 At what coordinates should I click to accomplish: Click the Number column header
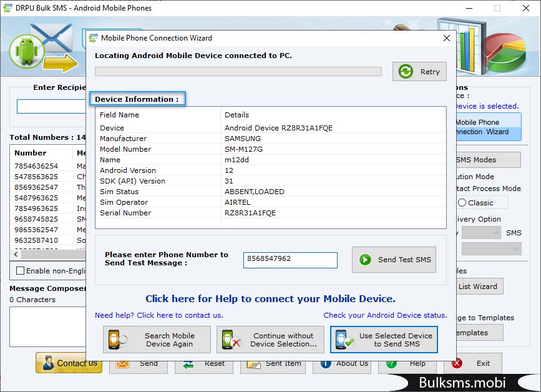point(31,153)
